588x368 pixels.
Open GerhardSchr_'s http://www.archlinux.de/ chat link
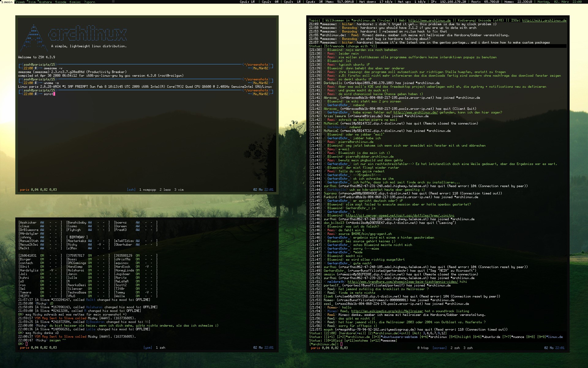[416, 112]
